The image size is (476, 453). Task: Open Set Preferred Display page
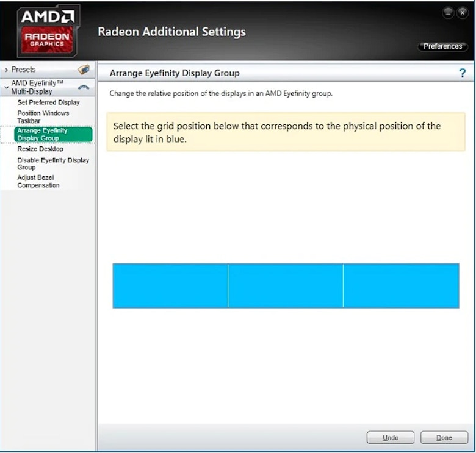(x=48, y=102)
